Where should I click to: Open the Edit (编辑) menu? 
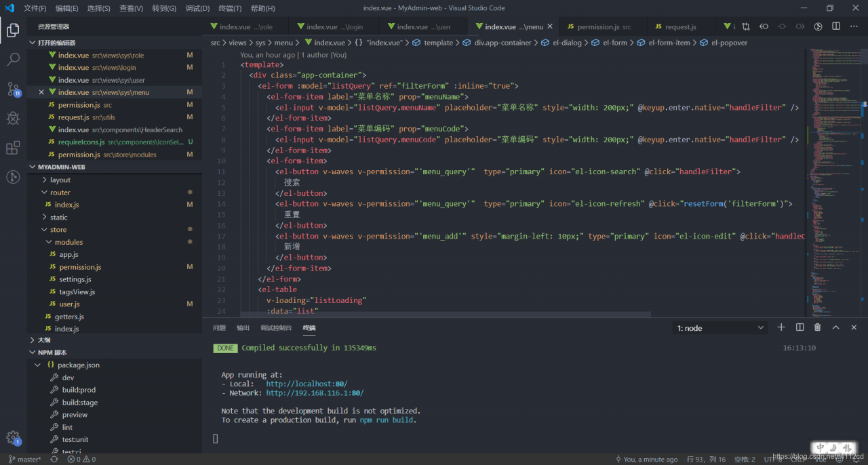[67, 8]
